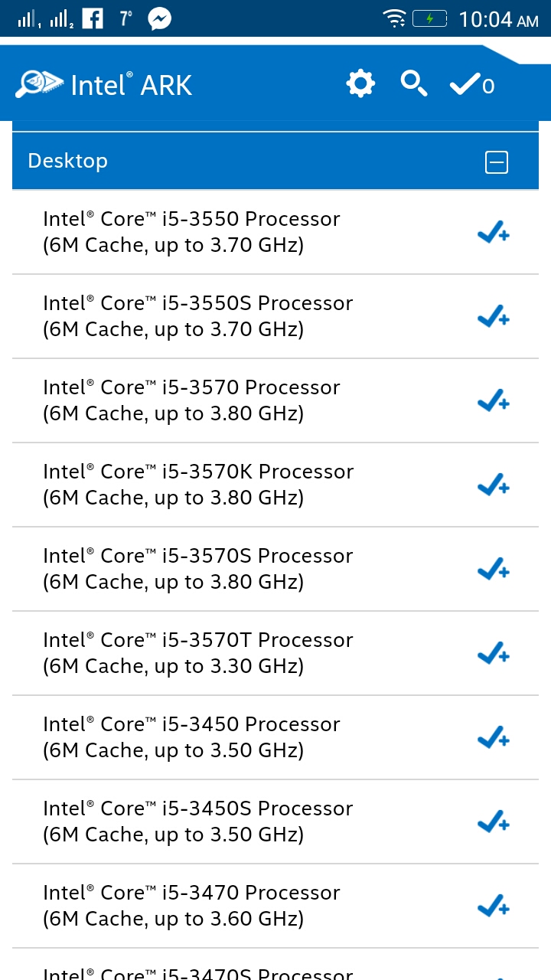Open Core i5-3570S Processor details
This screenshot has width=551, height=980.
pyautogui.click(x=197, y=569)
